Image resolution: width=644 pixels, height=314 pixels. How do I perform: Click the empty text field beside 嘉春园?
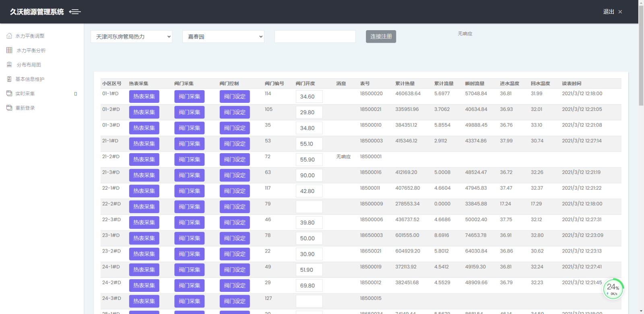(x=315, y=37)
